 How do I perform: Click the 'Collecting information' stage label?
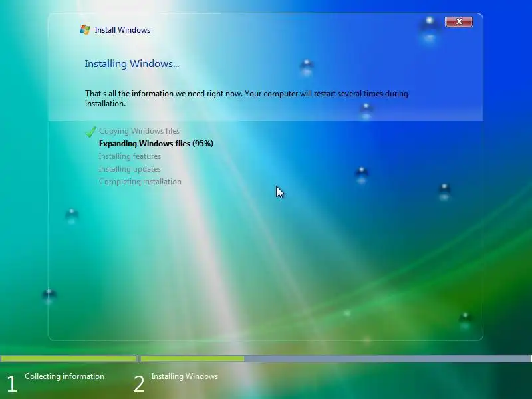[x=65, y=376]
